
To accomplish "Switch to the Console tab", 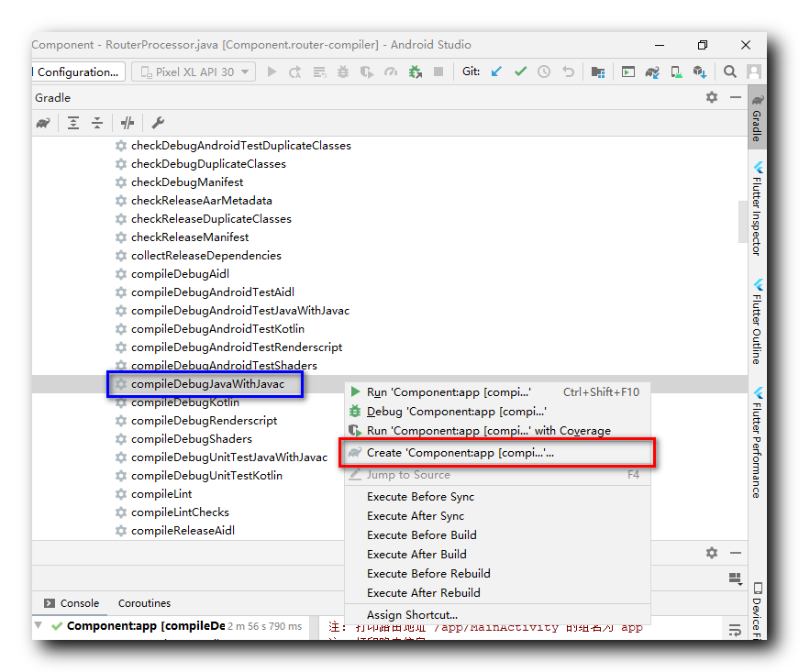I will [x=72, y=603].
